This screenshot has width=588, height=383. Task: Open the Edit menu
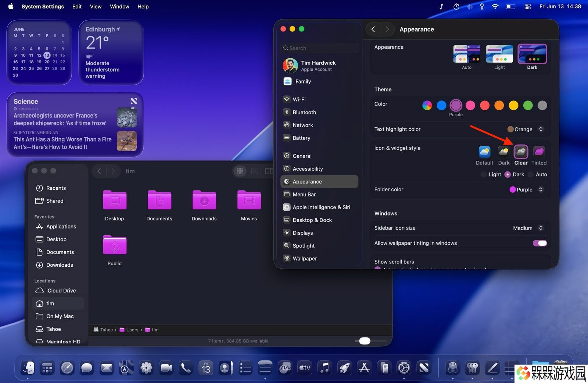[x=77, y=7]
